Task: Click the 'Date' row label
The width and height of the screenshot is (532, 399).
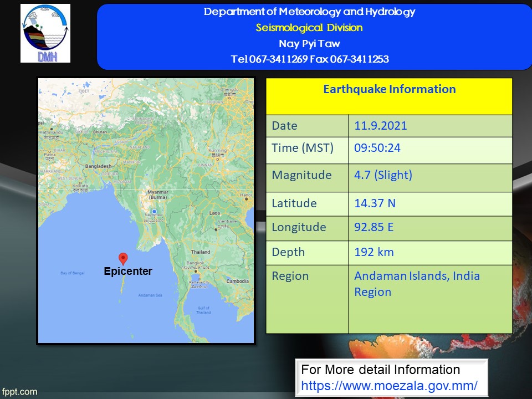Action: pos(284,126)
